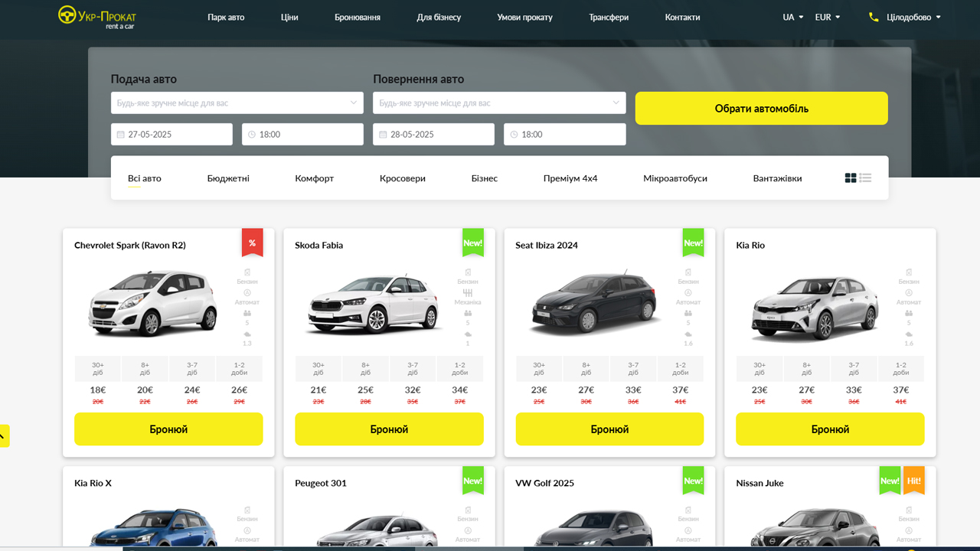Image resolution: width=980 pixels, height=551 pixels.
Task: Click the Обрати автомобіль button
Action: click(x=762, y=108)
